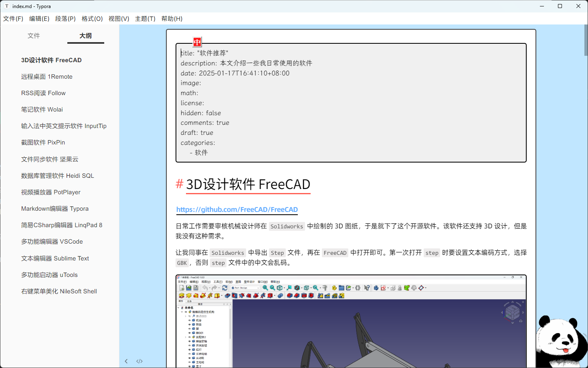Collapse the sidebar with the left chevron
Image resolution: width=588 pixels, height=368 pixels.
126,361
